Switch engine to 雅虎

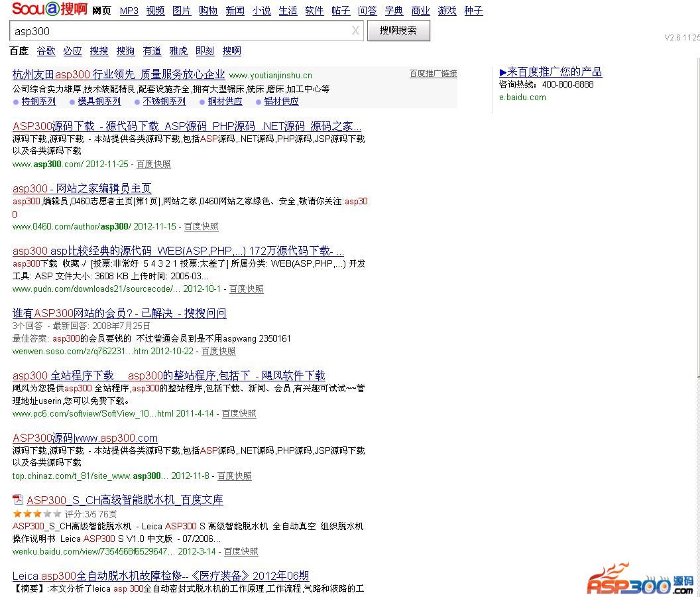[178, 51]
